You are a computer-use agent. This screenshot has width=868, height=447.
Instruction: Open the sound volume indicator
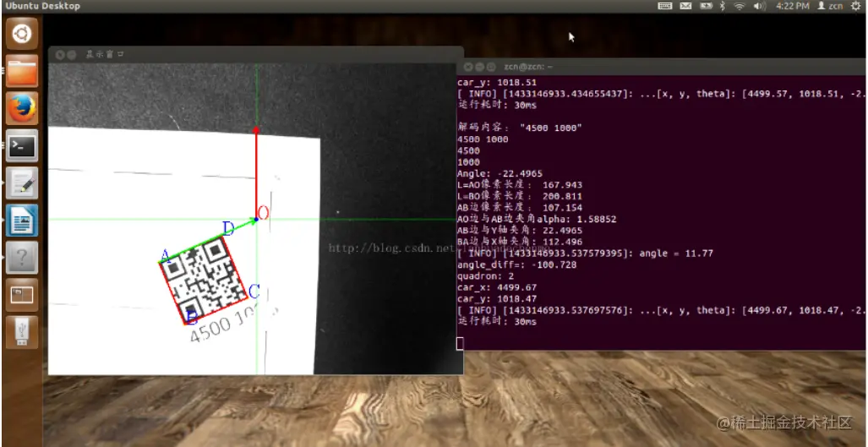(759, 6)
